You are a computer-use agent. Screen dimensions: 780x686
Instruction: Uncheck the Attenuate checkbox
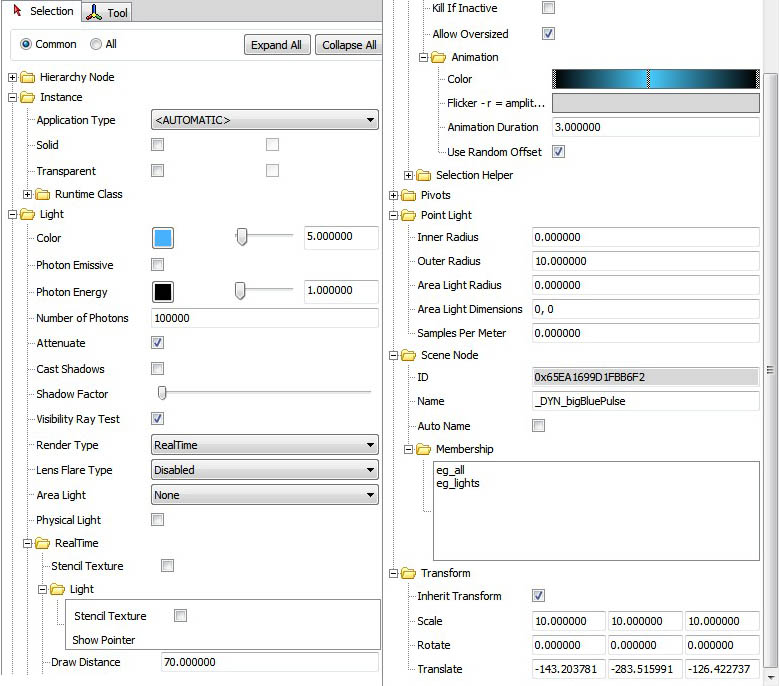point(158,343)
